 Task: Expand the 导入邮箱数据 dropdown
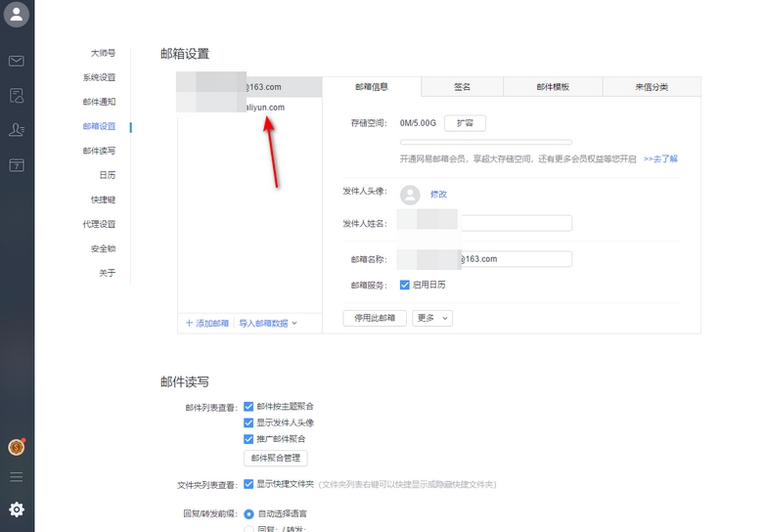point(268,323)
